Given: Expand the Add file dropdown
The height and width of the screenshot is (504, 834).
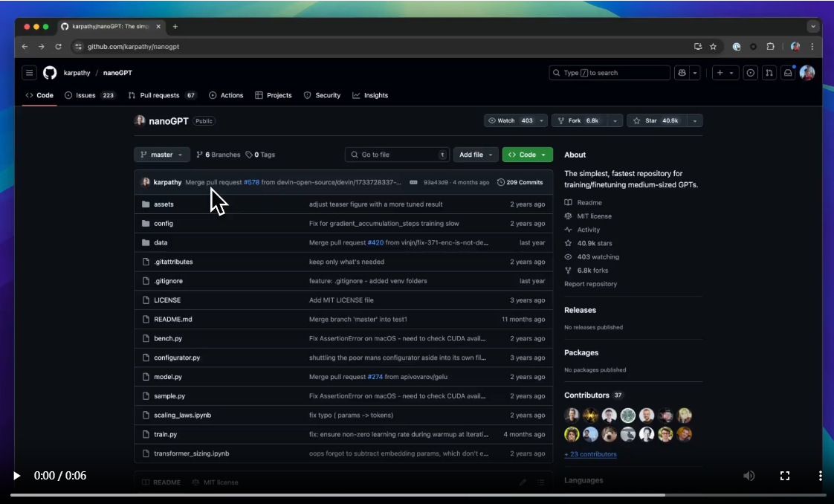Looking at the screenshot, I should pos(476,155).
